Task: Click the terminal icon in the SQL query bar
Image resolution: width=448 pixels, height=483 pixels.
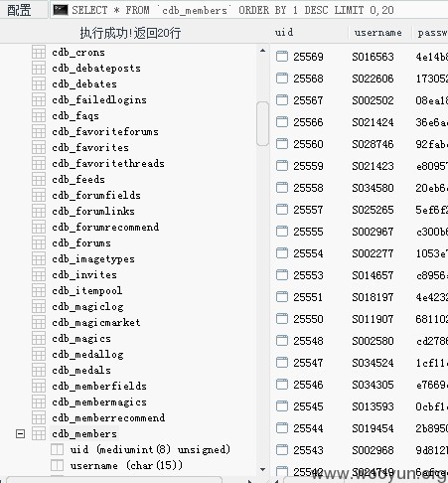Action: coord(61,10)
